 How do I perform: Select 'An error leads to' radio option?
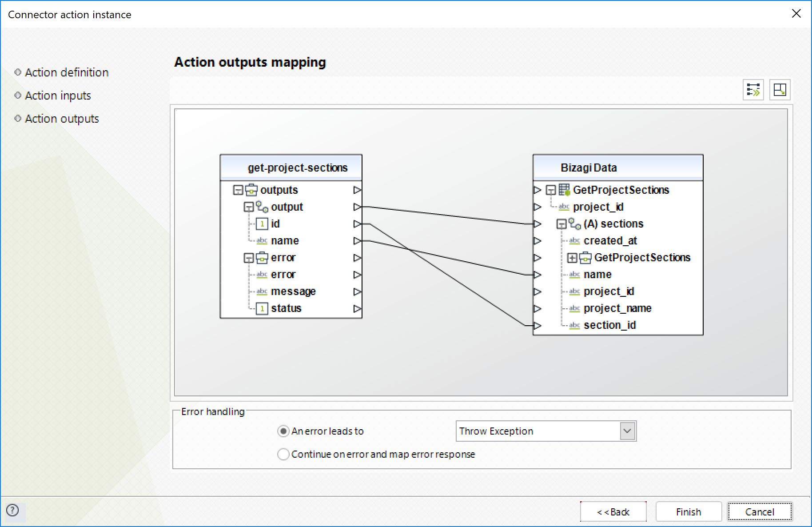(283, 431)
